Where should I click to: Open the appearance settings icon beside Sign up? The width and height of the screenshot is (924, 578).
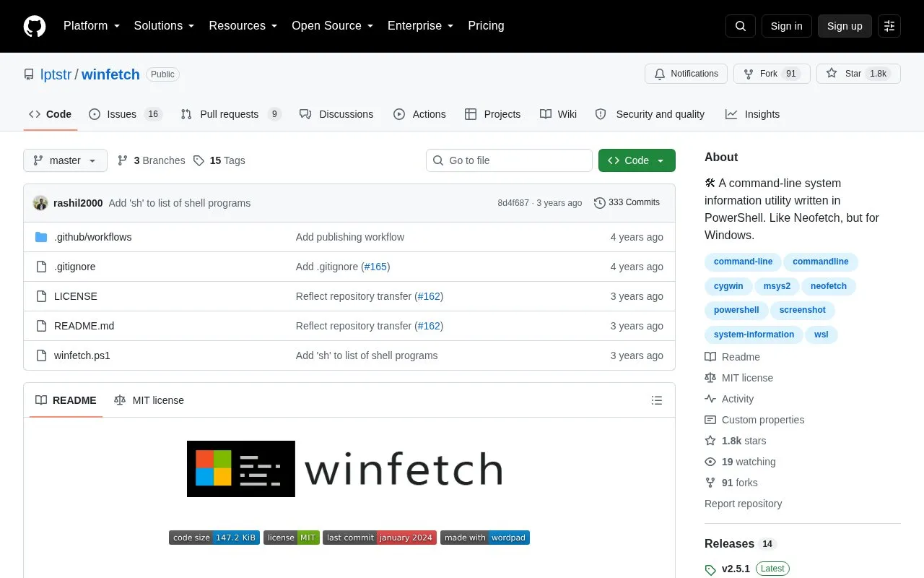tap(889, 26)
